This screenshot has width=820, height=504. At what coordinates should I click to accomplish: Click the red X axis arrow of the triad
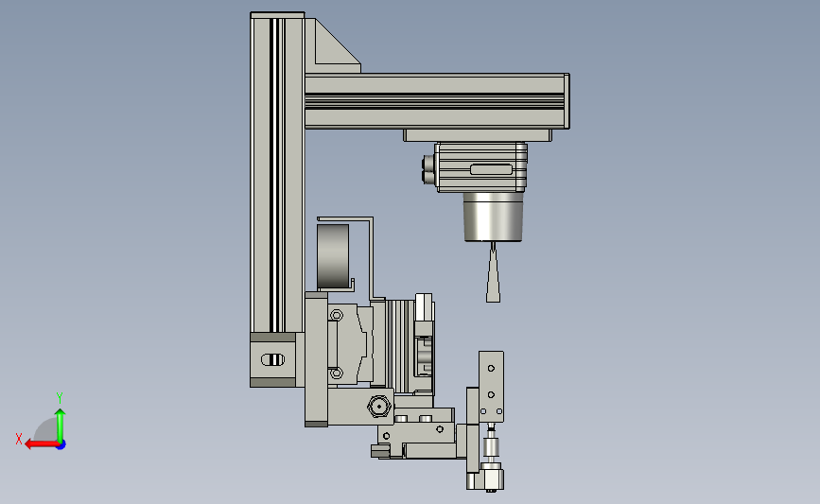41,444
